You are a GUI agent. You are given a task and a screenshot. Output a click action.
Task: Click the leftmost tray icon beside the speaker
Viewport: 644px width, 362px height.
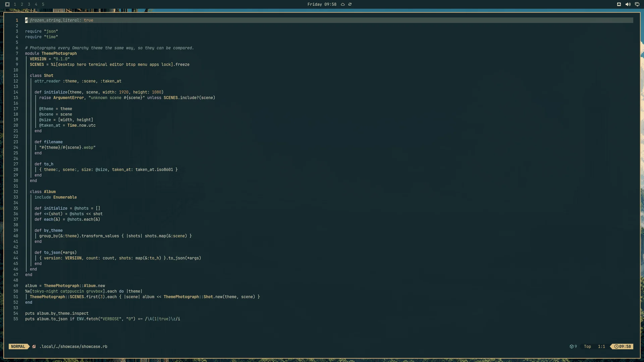[619, 4]
